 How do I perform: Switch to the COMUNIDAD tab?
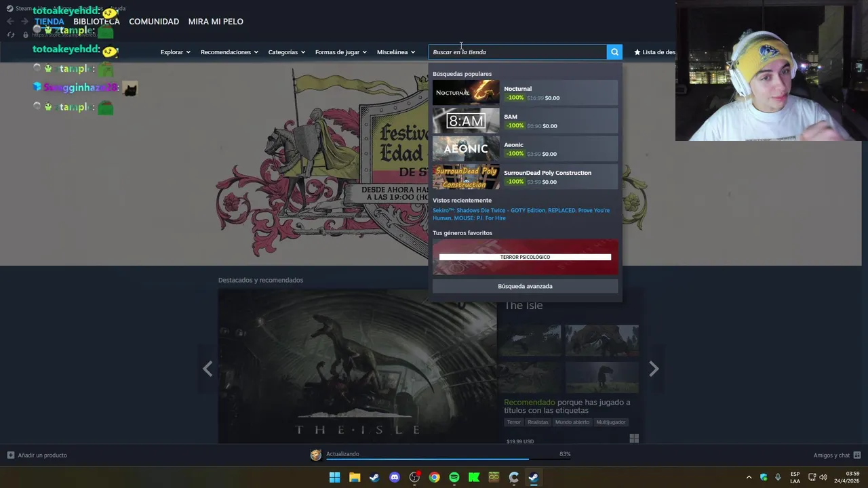(x=154, y=22)
